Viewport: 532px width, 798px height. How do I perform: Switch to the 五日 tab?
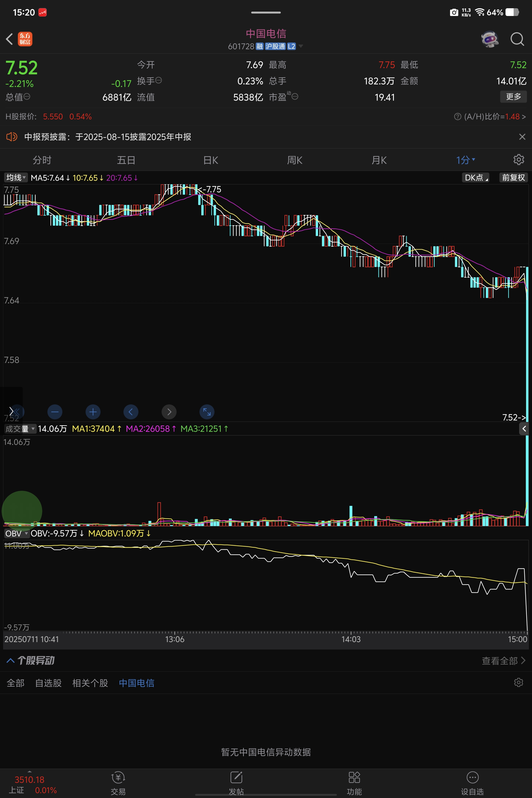(126, 160)
